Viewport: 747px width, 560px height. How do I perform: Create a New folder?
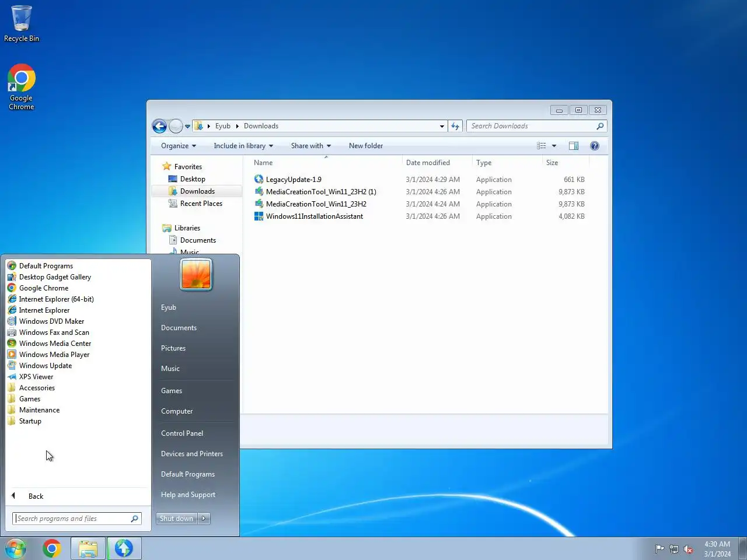point(366,146)
